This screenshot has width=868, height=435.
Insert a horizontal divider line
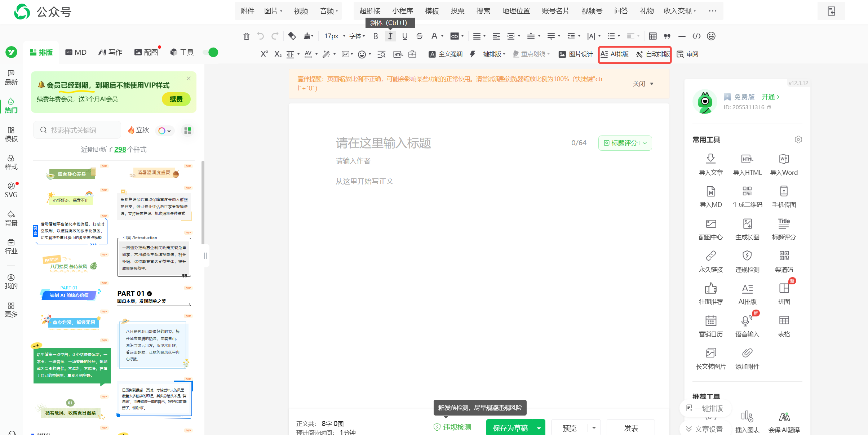(x=682, y=36)
